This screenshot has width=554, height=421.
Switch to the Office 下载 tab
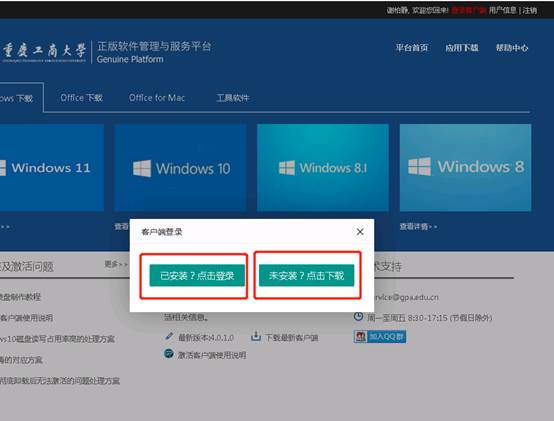click(x=81, y=98)
